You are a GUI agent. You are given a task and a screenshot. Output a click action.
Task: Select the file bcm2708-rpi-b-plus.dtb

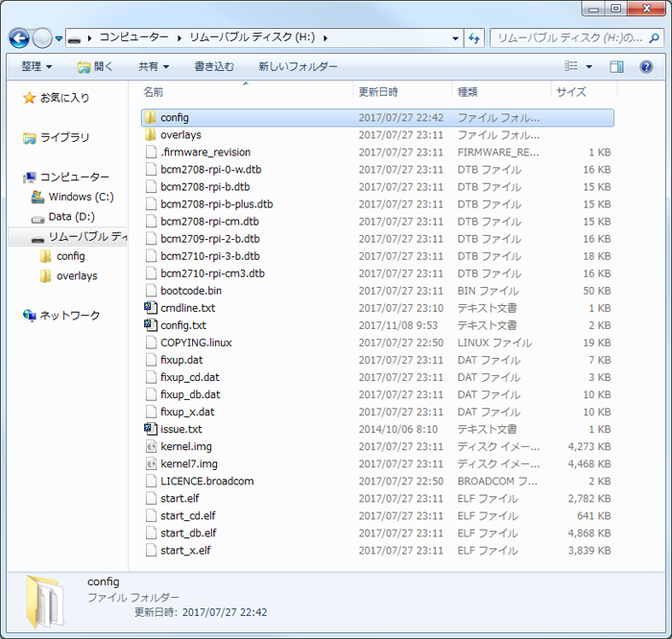(217, 203)
